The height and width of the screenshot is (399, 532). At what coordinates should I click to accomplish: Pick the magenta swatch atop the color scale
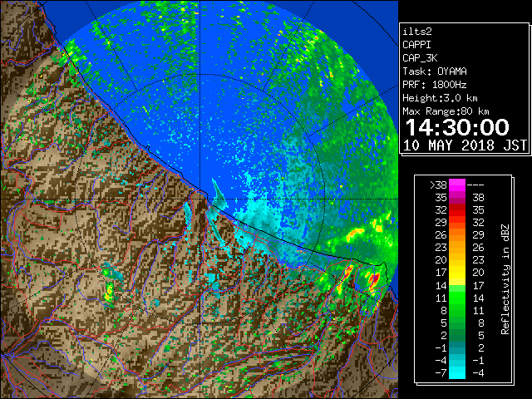(x=457, y=185)
